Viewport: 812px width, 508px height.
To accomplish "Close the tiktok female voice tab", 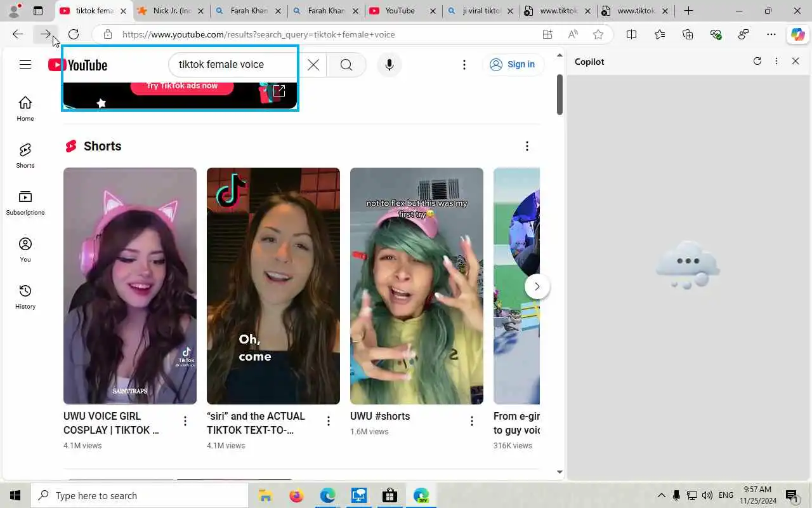I will click(123, 11).
